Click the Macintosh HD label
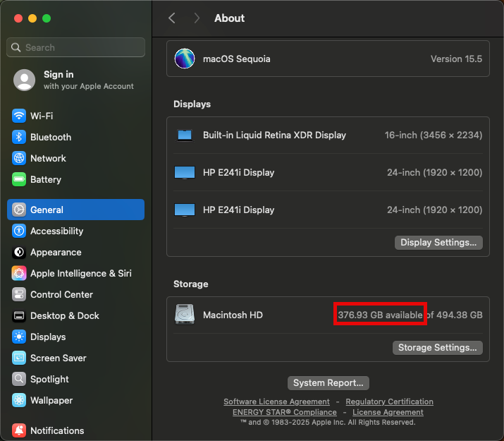This screenshot has width=504, height=441. pyautogui.click(x=233, y=315)
